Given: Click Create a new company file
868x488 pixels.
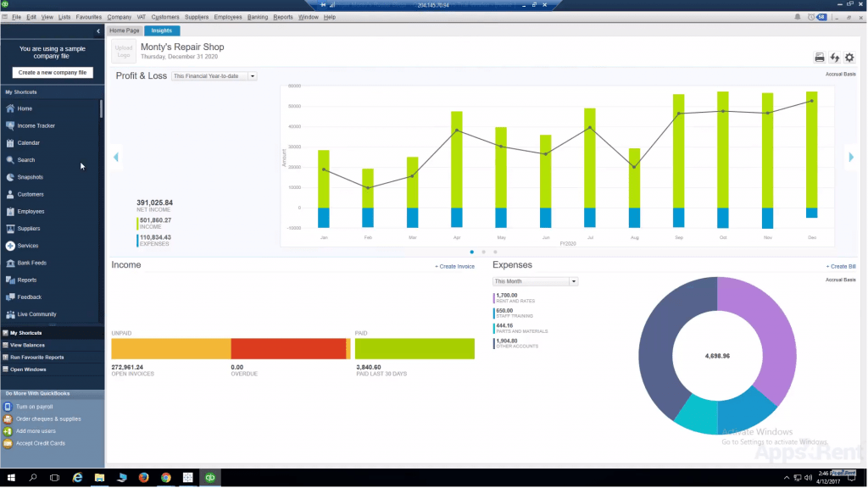Looking at the screenshot, I should pos(53,73).
